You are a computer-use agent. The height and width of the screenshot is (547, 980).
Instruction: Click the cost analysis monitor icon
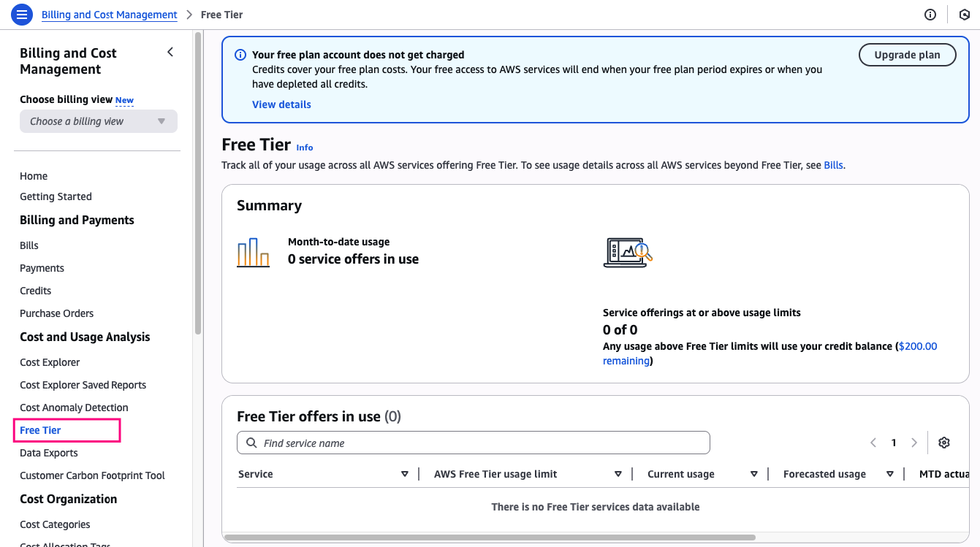628,253
